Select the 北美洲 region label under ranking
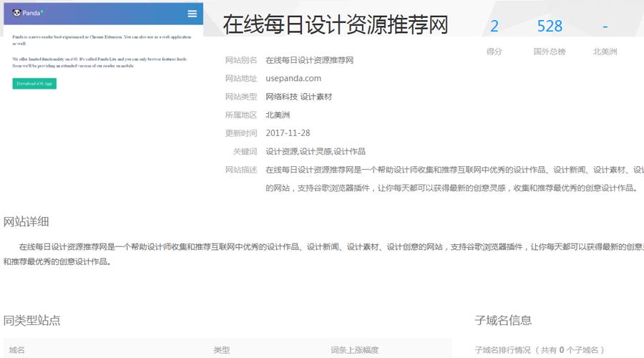644x358 pixels. click(605, 52)
